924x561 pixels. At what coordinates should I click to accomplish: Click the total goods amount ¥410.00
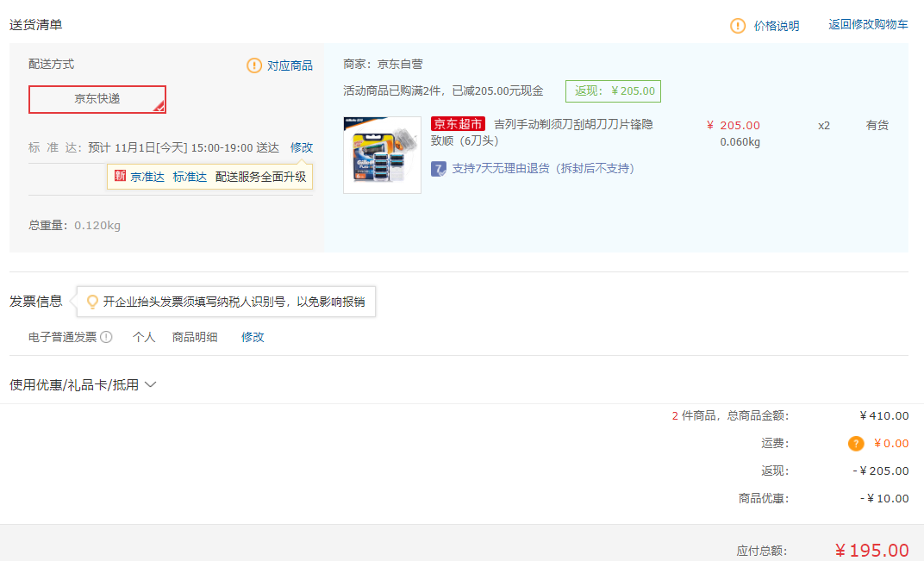tap(884, 416)
